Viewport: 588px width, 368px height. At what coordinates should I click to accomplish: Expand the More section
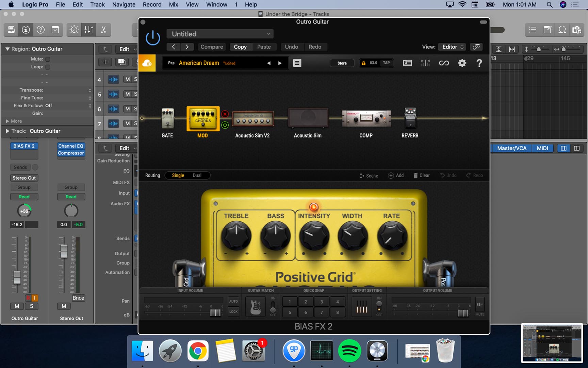point(7,121)
